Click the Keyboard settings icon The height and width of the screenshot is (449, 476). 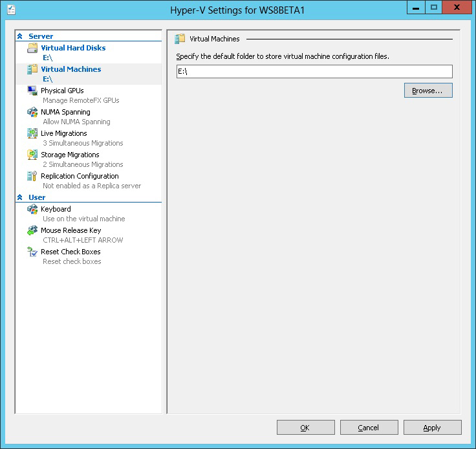click(32, 209)
